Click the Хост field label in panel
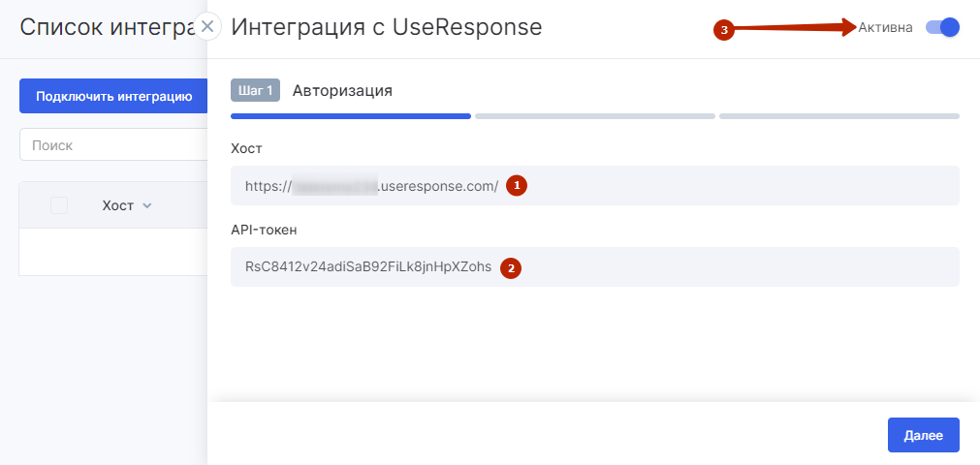The width and height of the screenshot is (980, 465). (x=246, y=149)
